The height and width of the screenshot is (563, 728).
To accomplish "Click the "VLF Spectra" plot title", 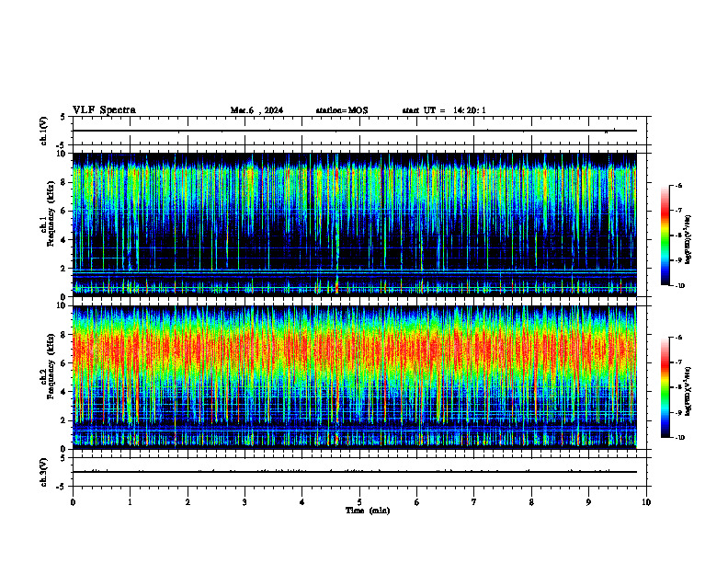I will [104, 110].
